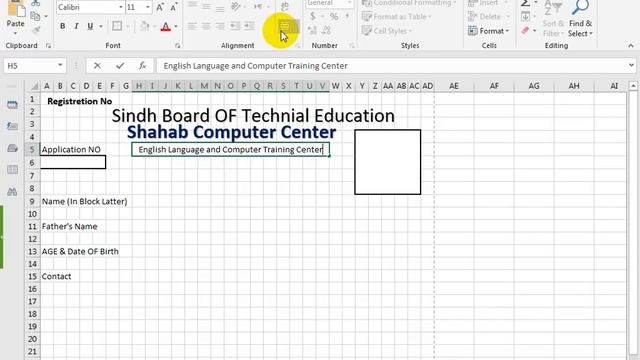The height and width of the screenshot is (360, 640).
Task: Click the Comma Style icon
Action: 347,16
